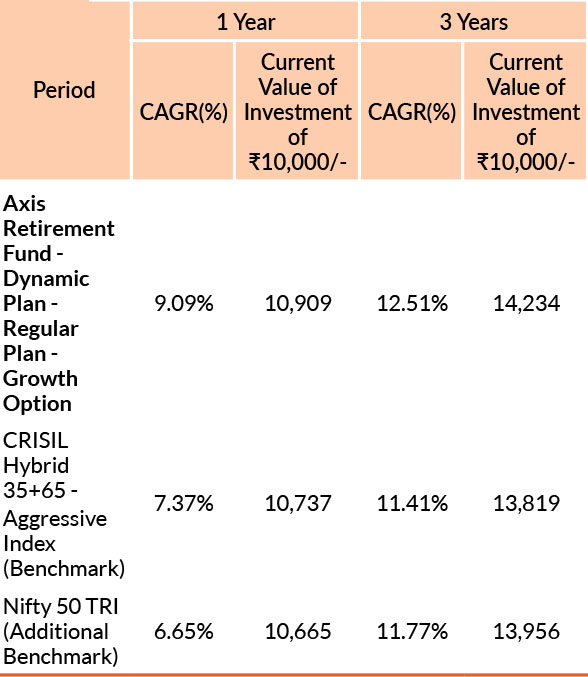The height and width of the screenshot is (677, 588).
Task: Select the 10,737 benchmark value
Action: (x=298, y=503)
